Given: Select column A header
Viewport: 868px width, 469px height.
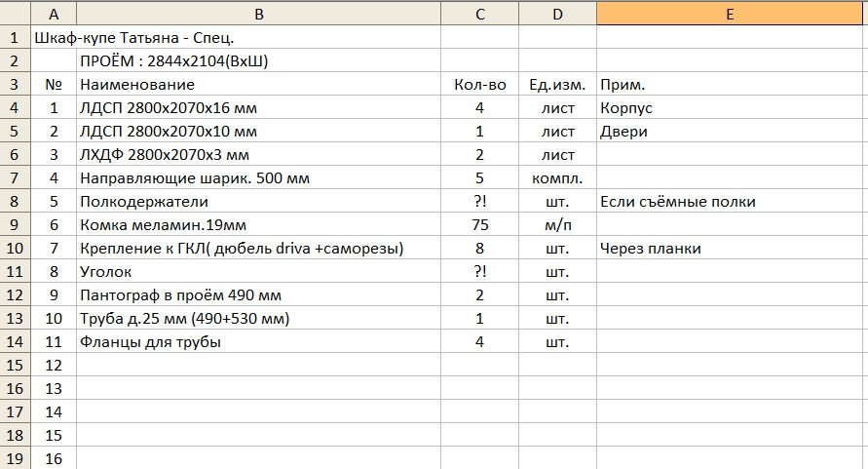Looking at the screenshot, I should pos(54,14).
